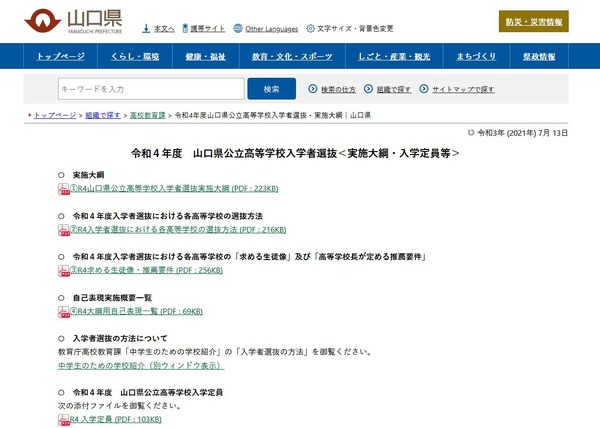This screenshot has height=428, width=600.
Task: Click the arrow icon beside サイトマップで探す
Action: (x=424, y=89)
